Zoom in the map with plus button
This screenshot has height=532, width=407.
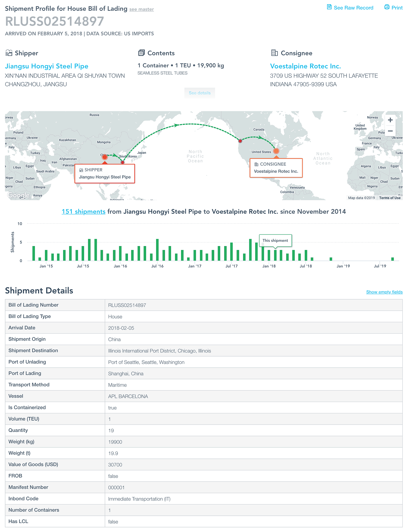click(x=390, y=120)
